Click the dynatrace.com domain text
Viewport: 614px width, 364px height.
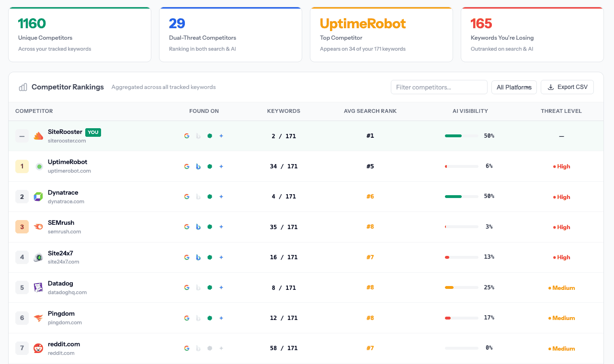tap(66, 201)
